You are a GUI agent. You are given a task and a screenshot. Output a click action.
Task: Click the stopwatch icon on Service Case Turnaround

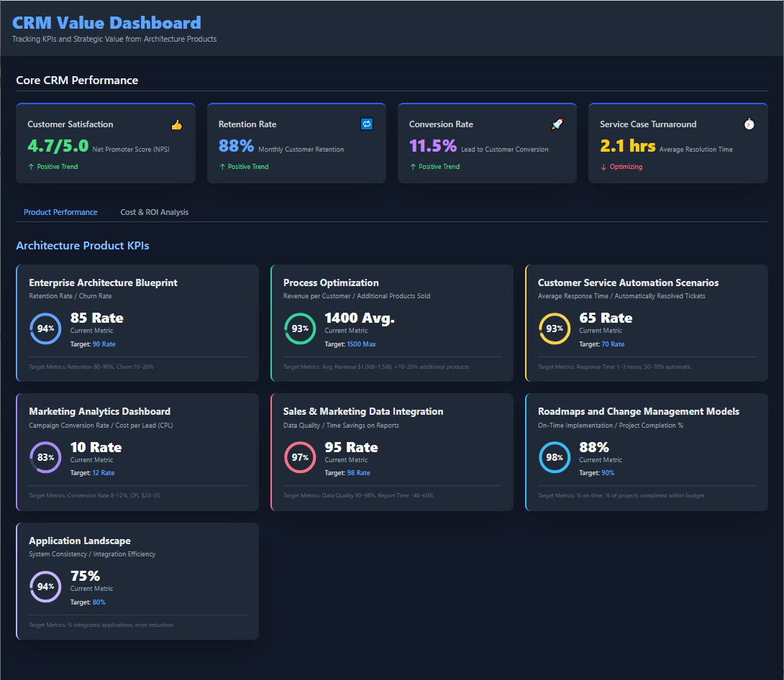[749, 124]
